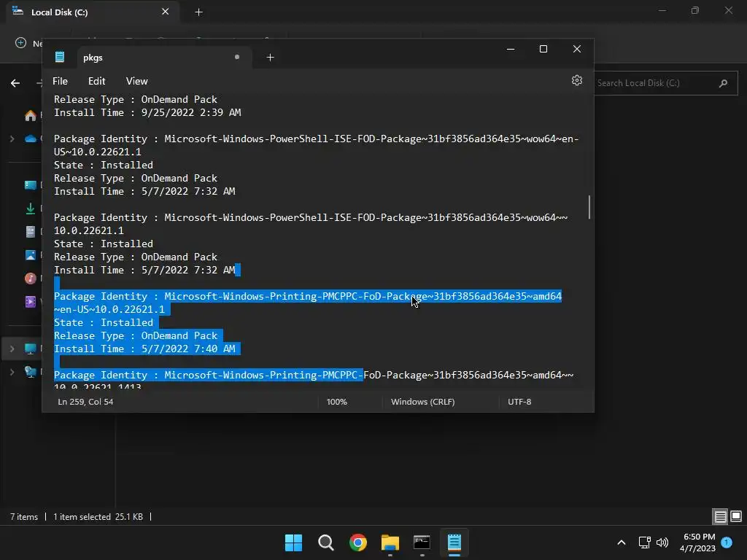This screenshot has width=747, height=560.
Task: Expand the This PC tree node
Action: click(x=12, y=349)
